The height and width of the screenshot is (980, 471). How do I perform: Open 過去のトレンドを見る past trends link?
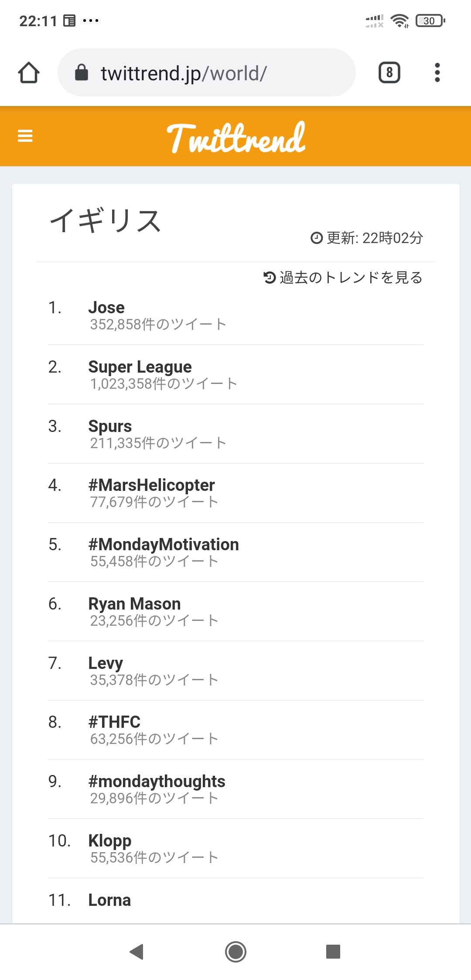point(343,278)
